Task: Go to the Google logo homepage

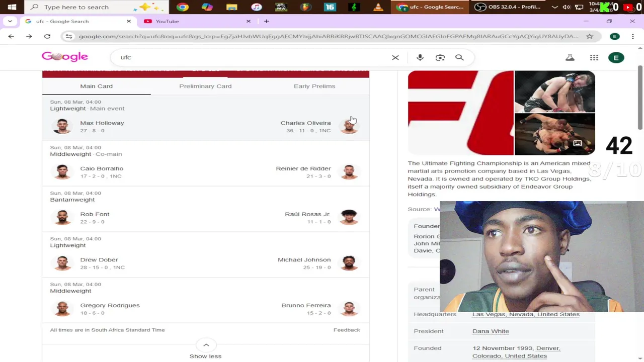Action: 64,57
